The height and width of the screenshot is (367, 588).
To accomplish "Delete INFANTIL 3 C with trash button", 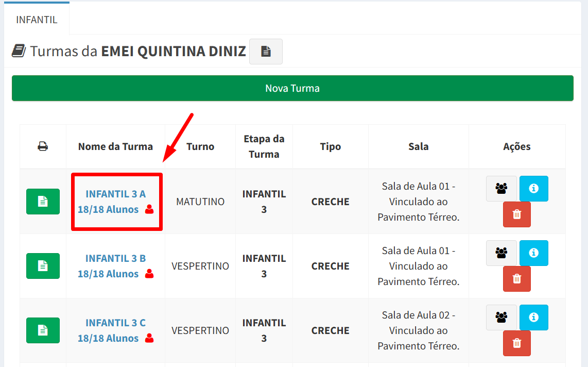I will [517, 343].
